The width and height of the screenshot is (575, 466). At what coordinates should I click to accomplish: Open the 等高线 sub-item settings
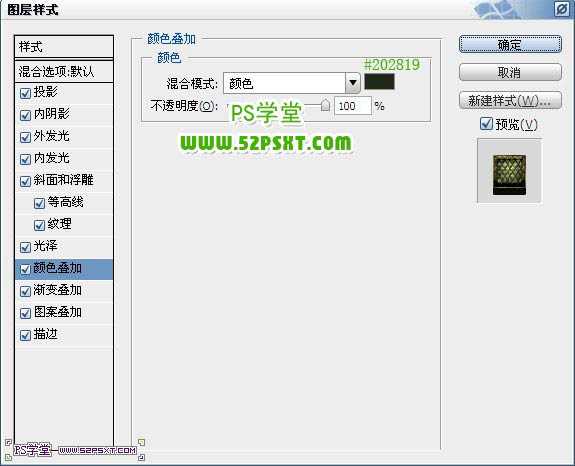[x=65, y=202]
